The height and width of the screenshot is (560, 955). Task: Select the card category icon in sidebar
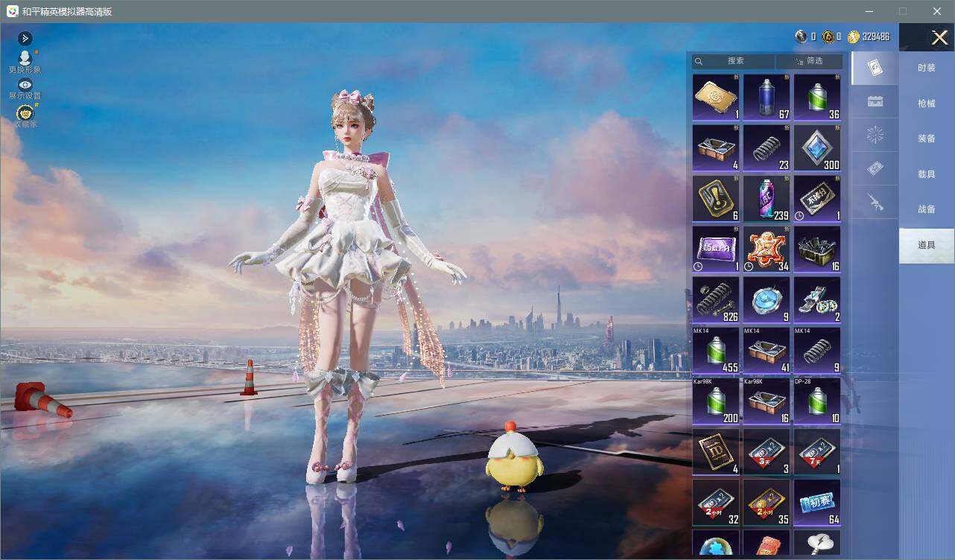[875, 69]
